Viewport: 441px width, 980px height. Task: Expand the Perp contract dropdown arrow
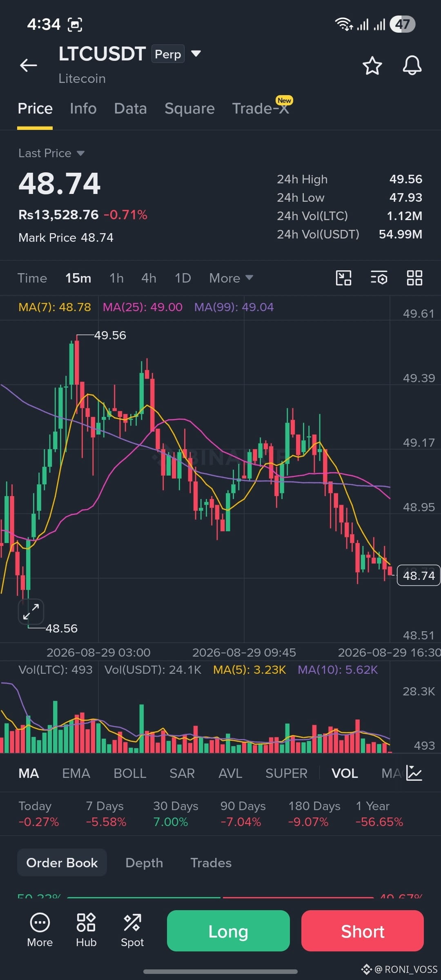click(x=196, y=53)
